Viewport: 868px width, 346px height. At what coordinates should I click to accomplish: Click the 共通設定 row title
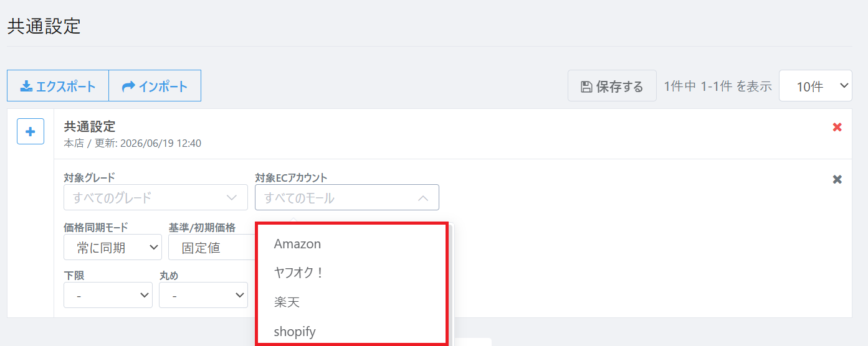pos(90,127)
